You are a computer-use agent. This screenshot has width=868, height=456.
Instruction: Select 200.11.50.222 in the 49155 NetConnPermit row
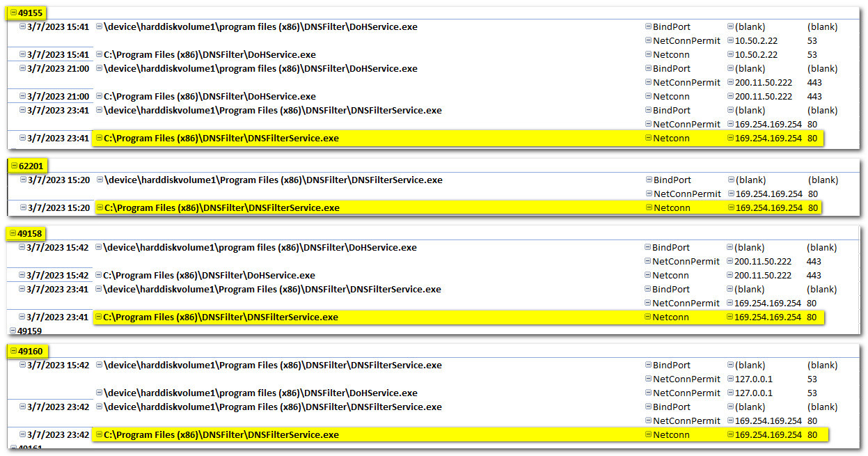click(x=764, y=82)
